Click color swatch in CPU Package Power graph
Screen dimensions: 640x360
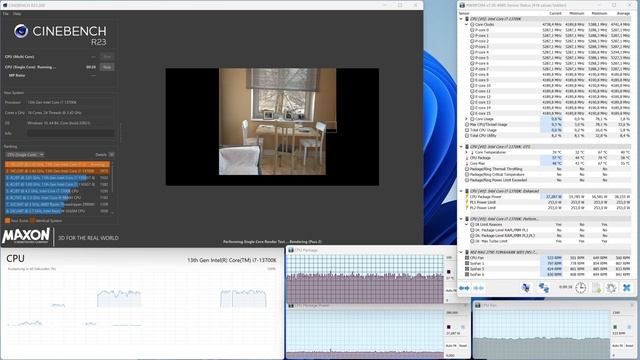pos(449,327)
